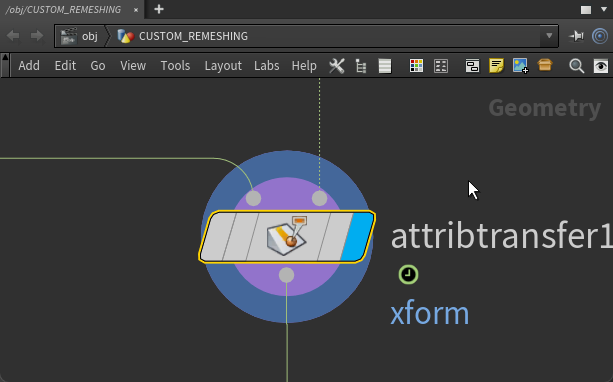Add a new pane tab

click(x=159, y=9)
